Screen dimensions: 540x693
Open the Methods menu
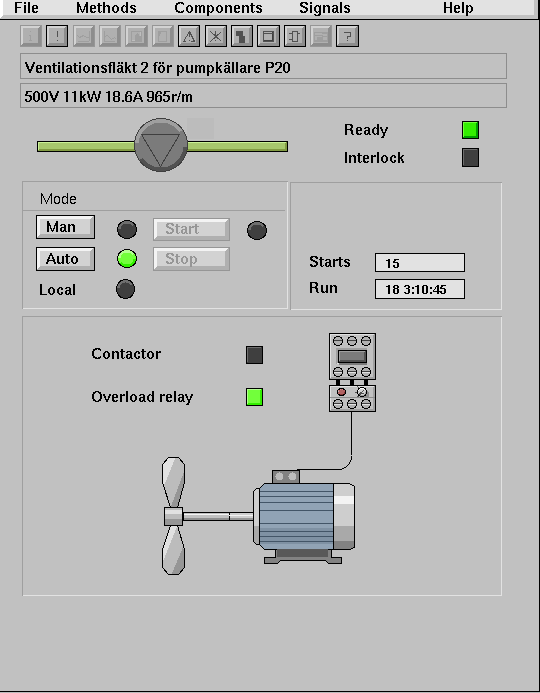coord(106,8)
